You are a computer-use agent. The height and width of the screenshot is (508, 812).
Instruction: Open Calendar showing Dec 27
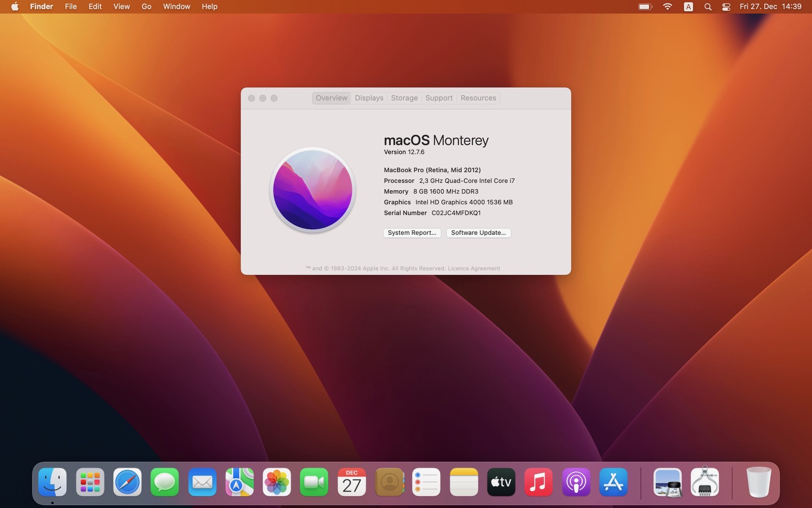352,482
